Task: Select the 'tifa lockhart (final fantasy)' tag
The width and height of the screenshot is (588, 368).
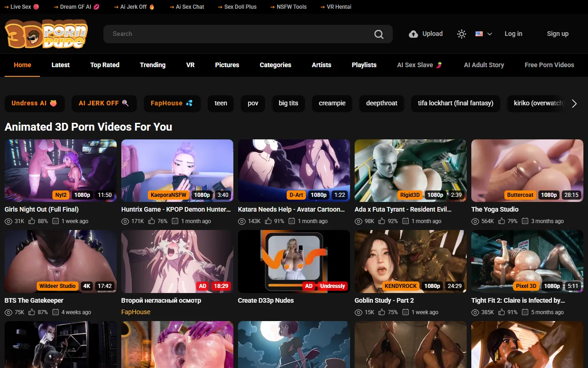Action: 455,103
